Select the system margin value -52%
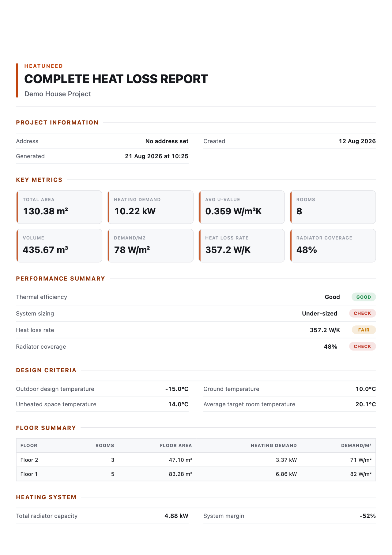The image size is (392, 555). [367, 516]
